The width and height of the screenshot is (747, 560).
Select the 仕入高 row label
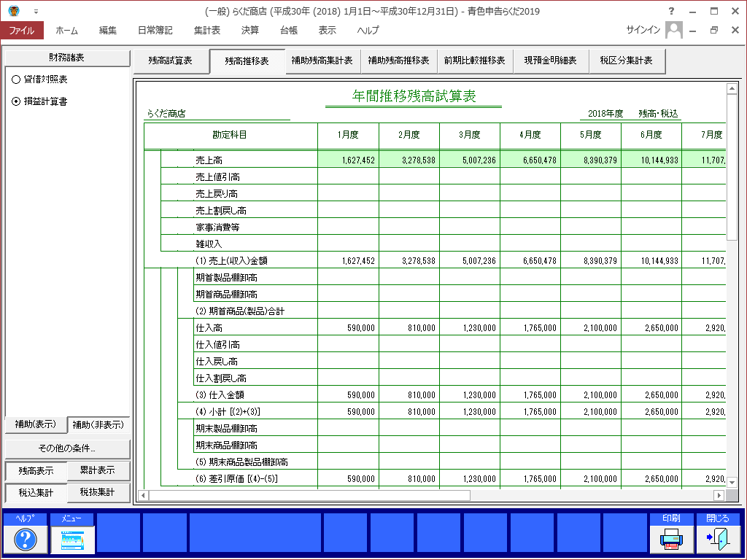(209, 328)
